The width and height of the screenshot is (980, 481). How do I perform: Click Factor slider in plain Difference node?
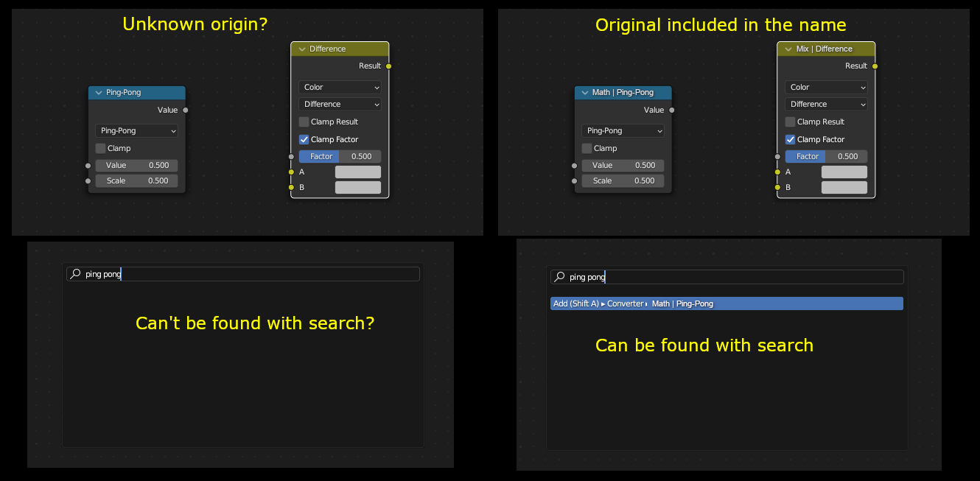pos(340,156)
